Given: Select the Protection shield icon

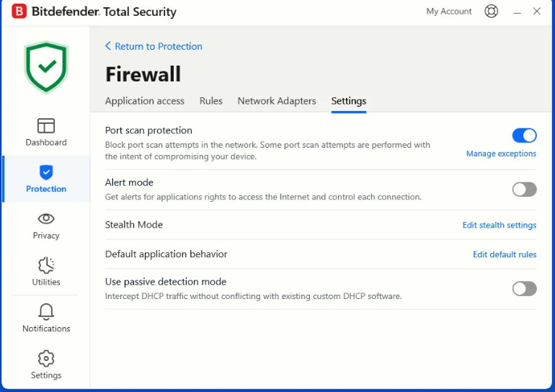Looking at the screenshot, I should tap(46, 172).
